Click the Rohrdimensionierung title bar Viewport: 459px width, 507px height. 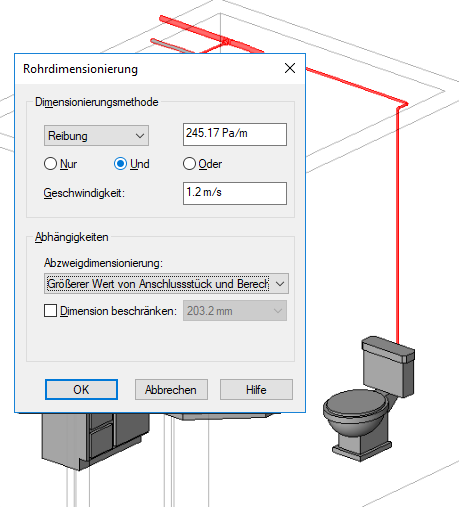(148, 69)
